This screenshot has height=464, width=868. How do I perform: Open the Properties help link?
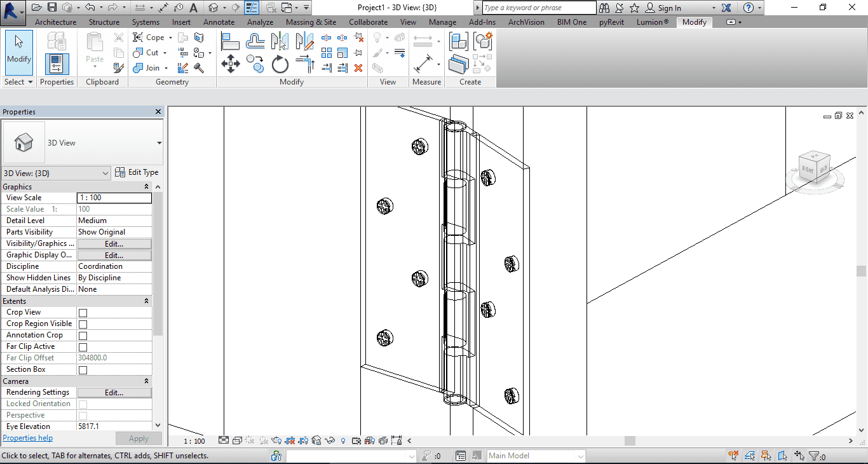click(28, 438)
